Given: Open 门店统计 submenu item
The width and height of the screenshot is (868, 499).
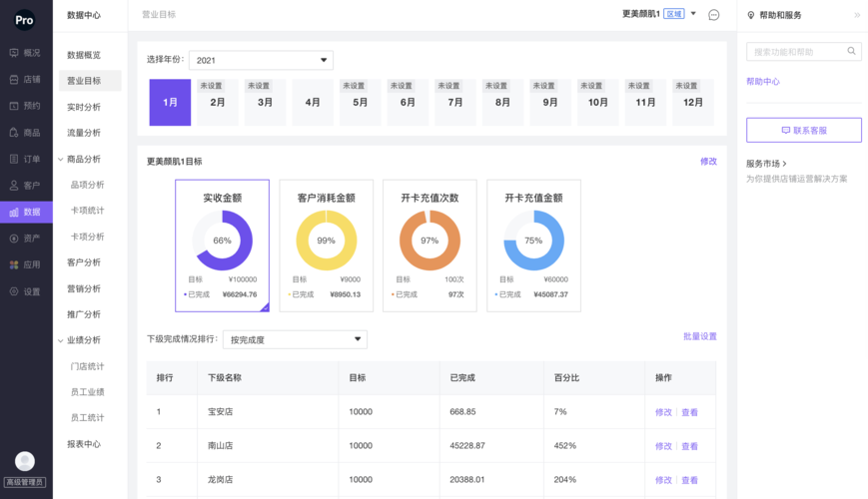Looking at the screenshot, I should tap(87, 366).
